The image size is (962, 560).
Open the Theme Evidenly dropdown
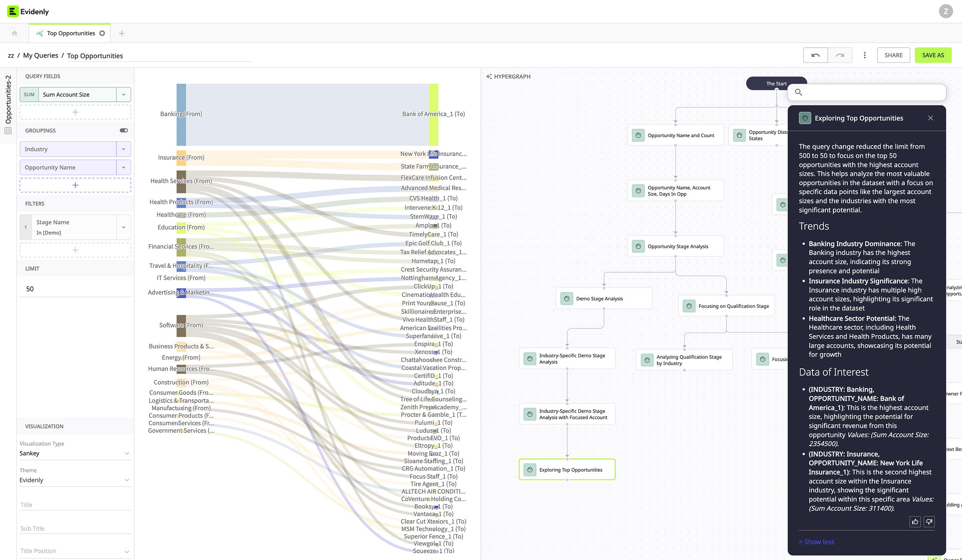(75, 480)
